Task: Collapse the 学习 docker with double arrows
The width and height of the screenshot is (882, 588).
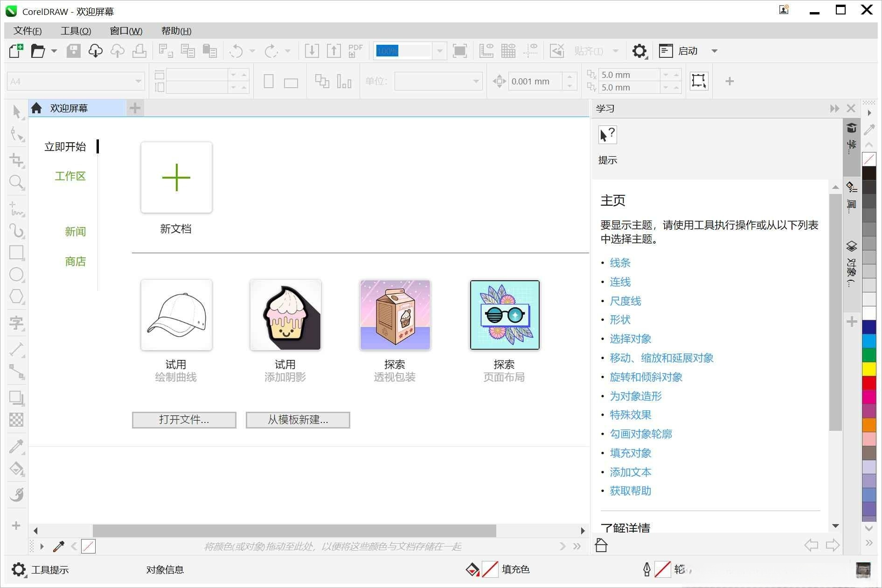Action: tap(835, 109)
